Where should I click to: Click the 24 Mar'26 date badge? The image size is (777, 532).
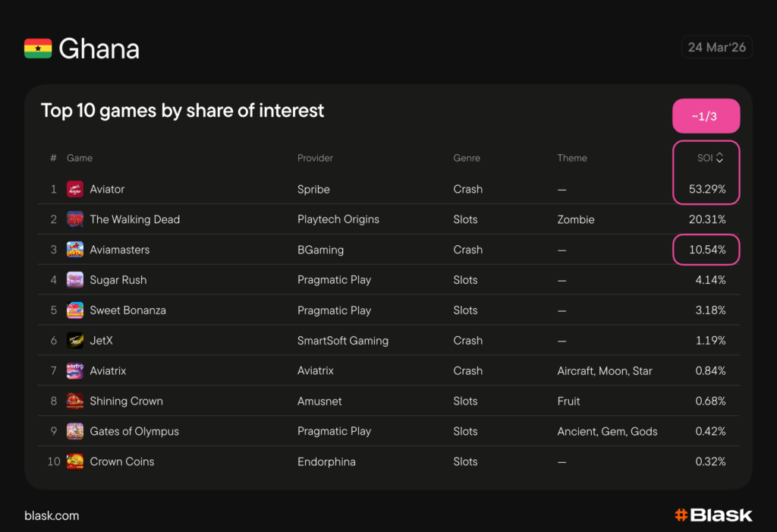(716, 47)
